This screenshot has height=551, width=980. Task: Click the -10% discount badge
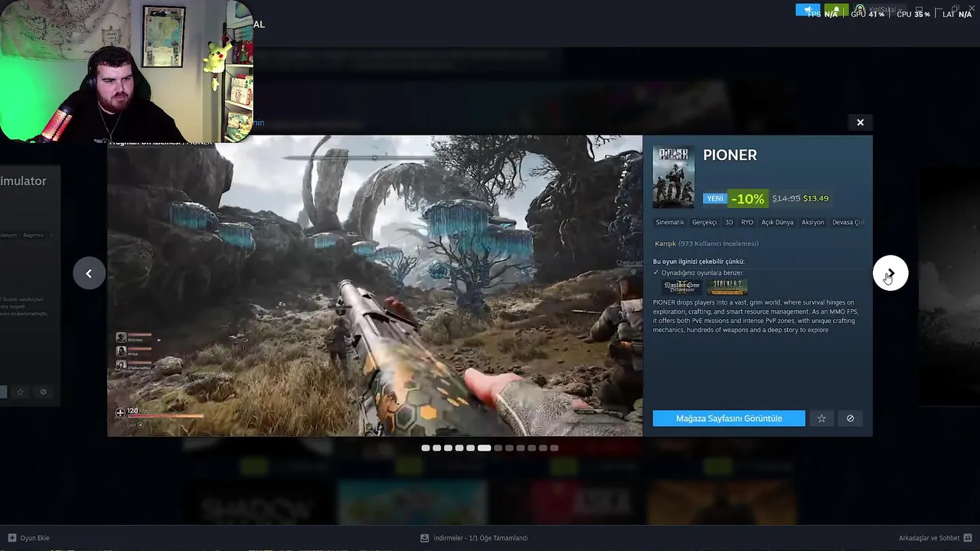click(x=747, y=199)
